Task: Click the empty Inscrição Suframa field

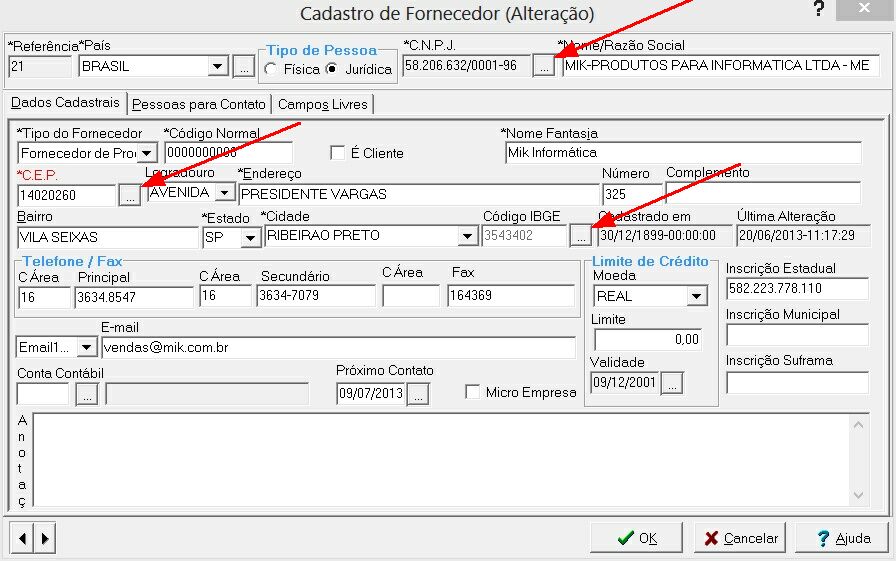Action: click(x=797, y=383)
